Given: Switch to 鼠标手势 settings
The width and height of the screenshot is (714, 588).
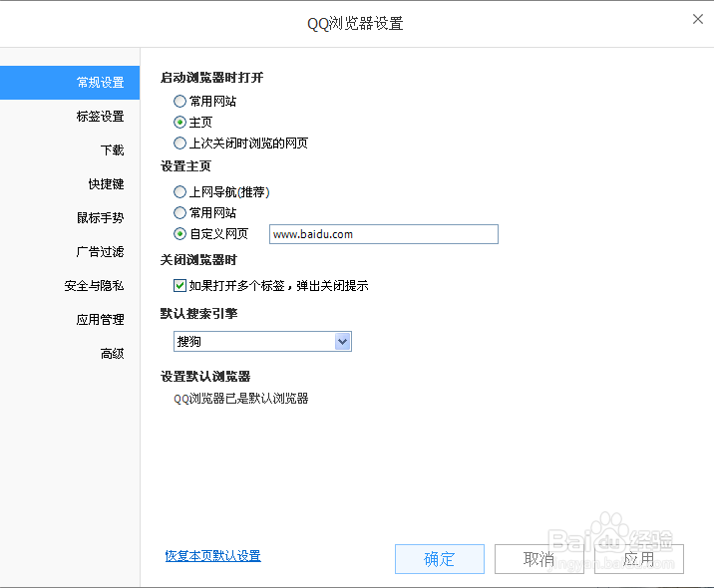Looking at the screenshot, I should point(100,218).
